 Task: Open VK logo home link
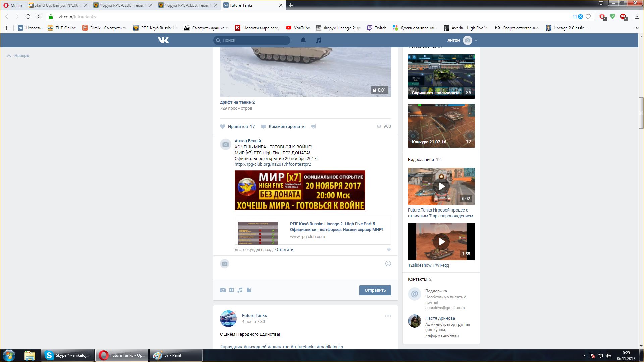coord(163,40)
